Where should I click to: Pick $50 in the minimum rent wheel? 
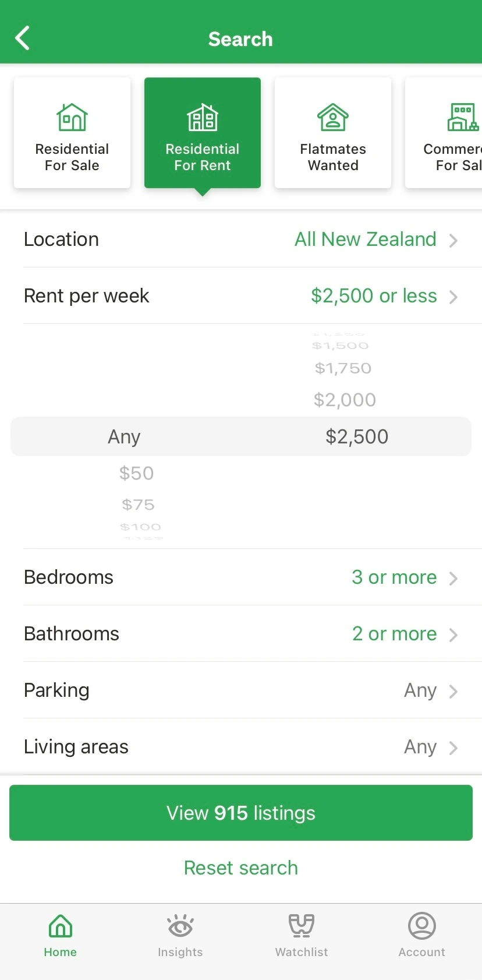coord(136,473)
